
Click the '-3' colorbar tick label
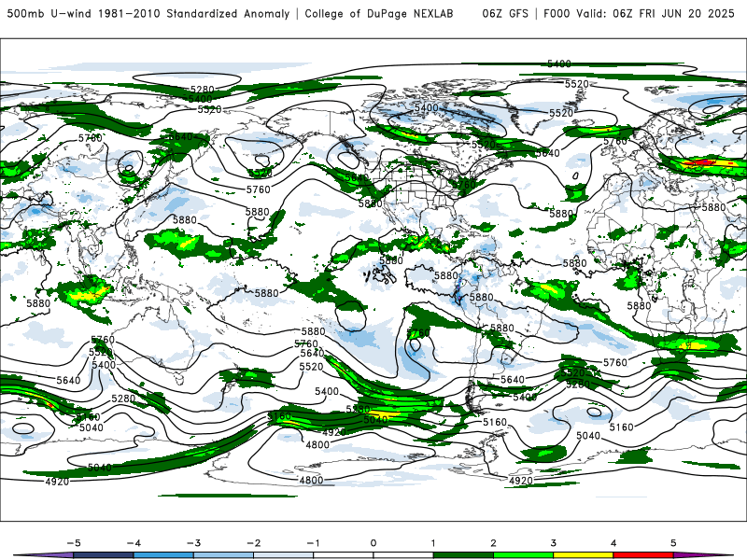tap(193, 543)
